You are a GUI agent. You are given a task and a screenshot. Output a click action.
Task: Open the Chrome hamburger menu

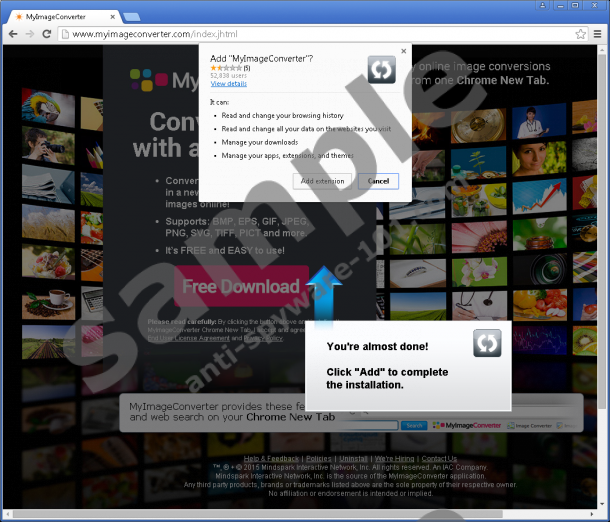pos(597,34)
